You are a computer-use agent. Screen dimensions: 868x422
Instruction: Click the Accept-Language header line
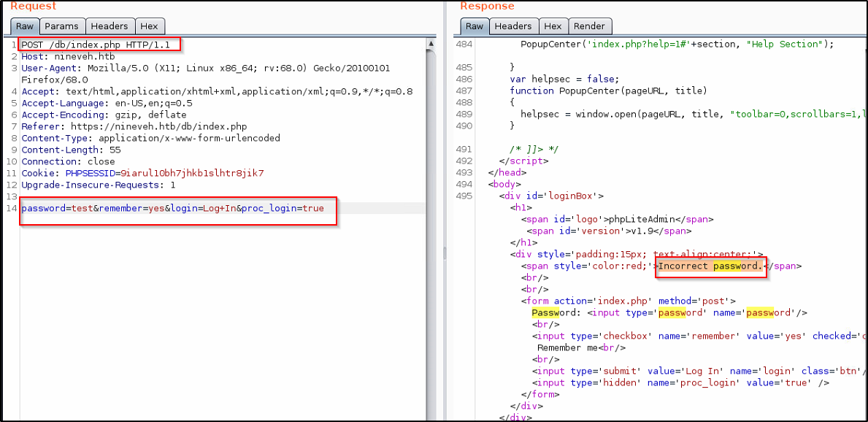pyautogui.click(x=107, y=103)
